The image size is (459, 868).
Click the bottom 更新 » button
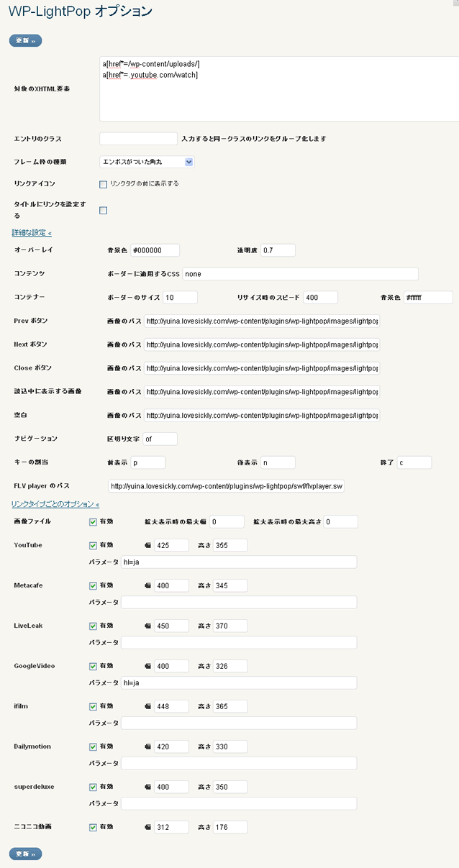click(25, 854)
